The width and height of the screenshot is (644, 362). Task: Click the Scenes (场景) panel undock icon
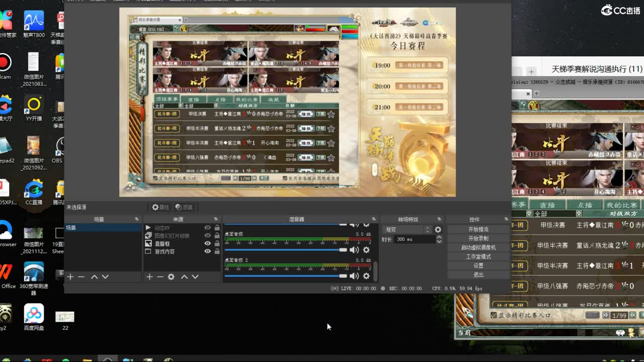136,219
